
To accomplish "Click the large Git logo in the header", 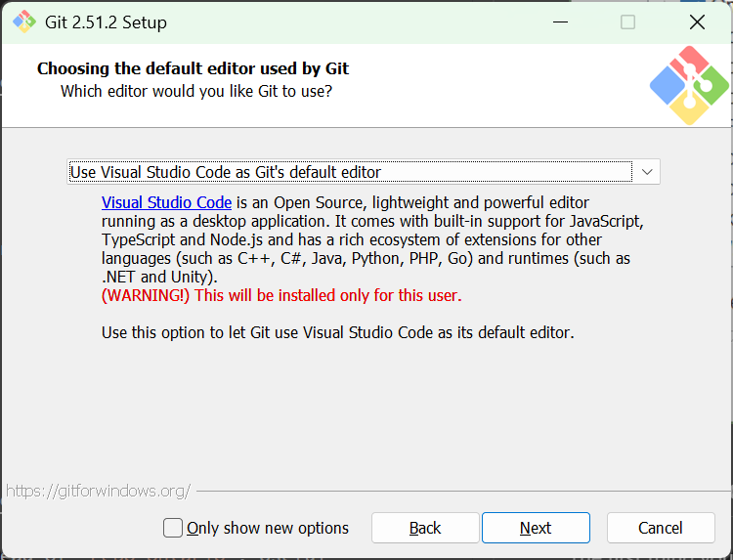I will click(x=689, y=85).
